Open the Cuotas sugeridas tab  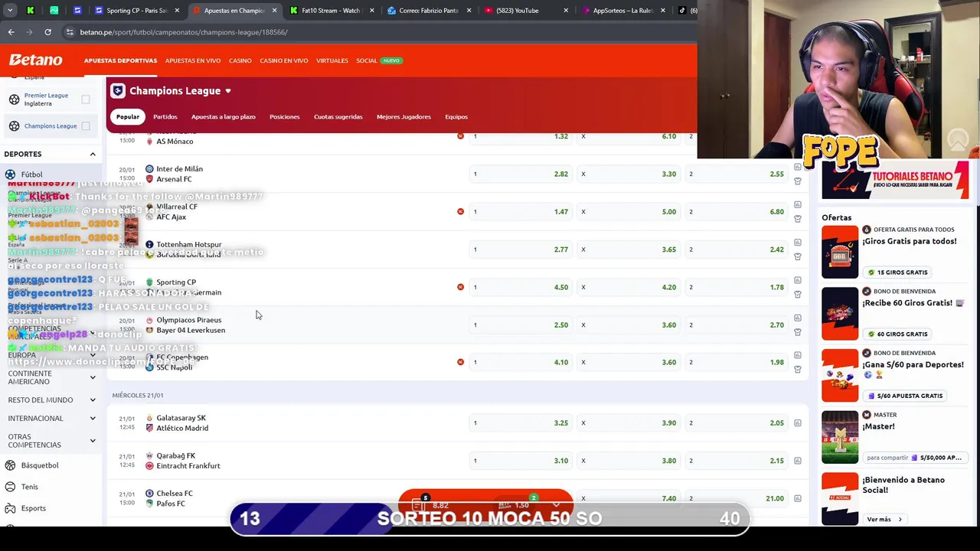point(338,116)
